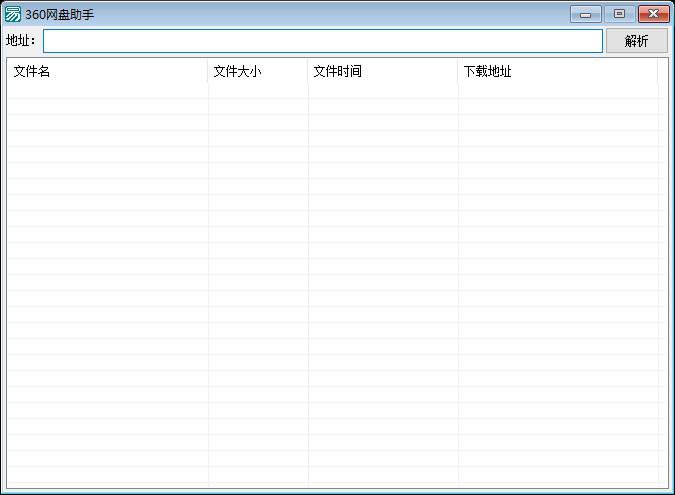The image size is (675, 495).
Task: Close the 360网盘助手 window
Action: tap(654, 14)
